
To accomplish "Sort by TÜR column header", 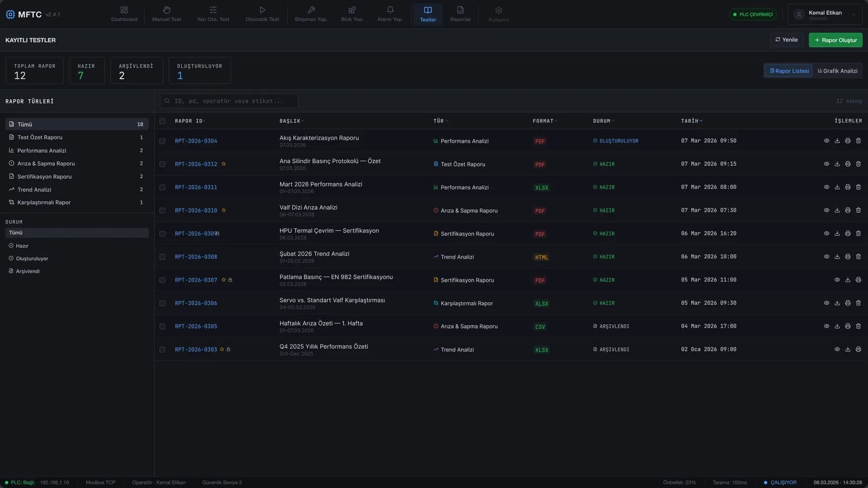I will coord(441,121).
